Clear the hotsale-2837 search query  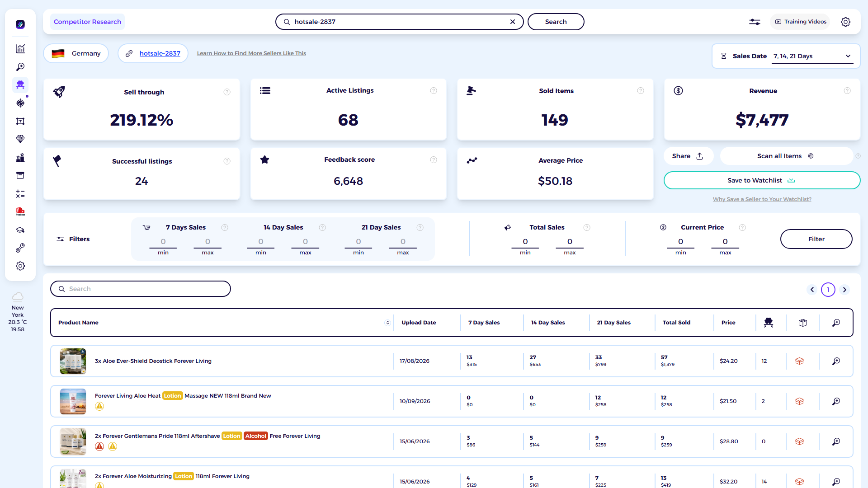click(513, 22)
